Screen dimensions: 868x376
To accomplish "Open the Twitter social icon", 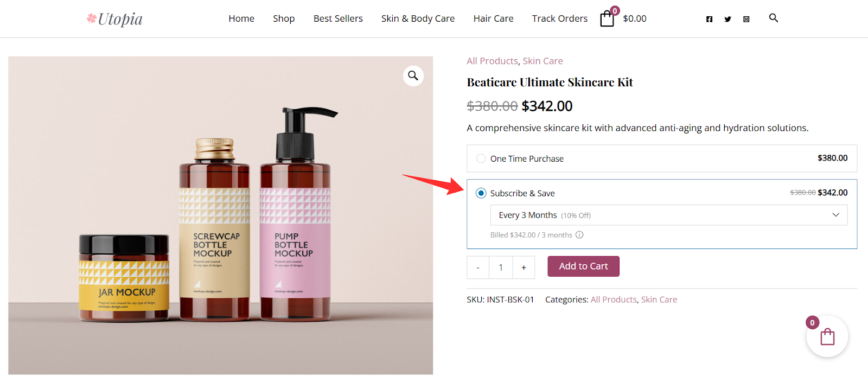I will [x=726, y=18].
